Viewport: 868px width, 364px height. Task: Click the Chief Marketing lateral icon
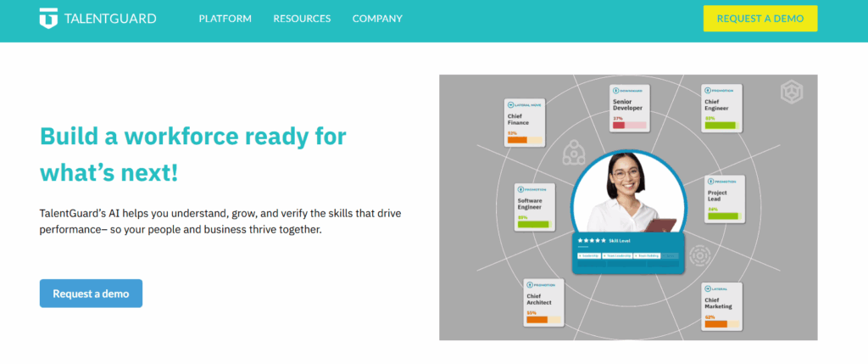(709, 288)
